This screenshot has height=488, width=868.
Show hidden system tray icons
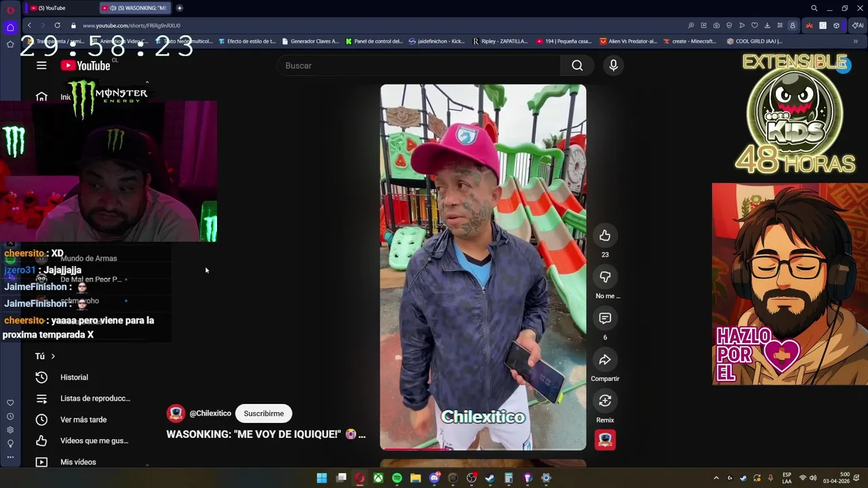tap(716, 478)
